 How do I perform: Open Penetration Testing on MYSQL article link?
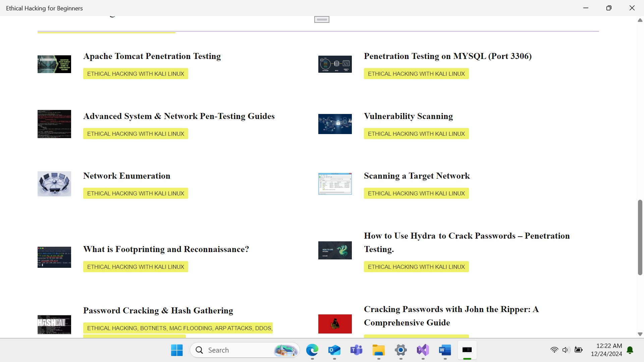tap(447, 56)
